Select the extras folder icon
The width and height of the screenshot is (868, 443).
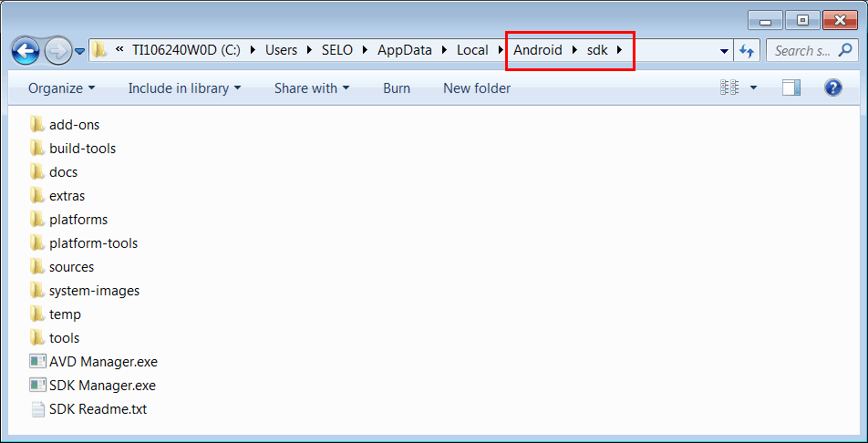36,195
